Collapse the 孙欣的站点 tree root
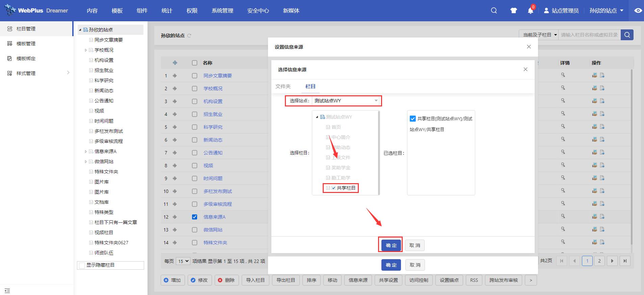Image resolution: width=644 pixels, height=295 pixels. pos(80,30)
